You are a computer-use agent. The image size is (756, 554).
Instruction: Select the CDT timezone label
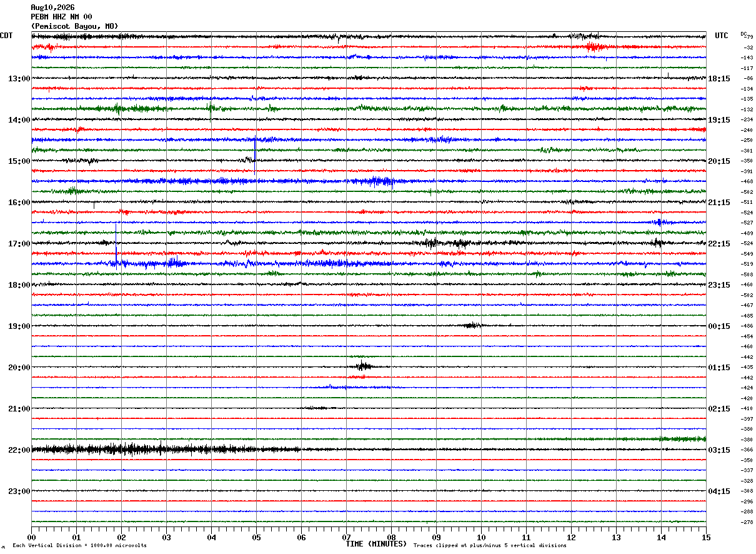pyautogui.click(x=6, y=36)
